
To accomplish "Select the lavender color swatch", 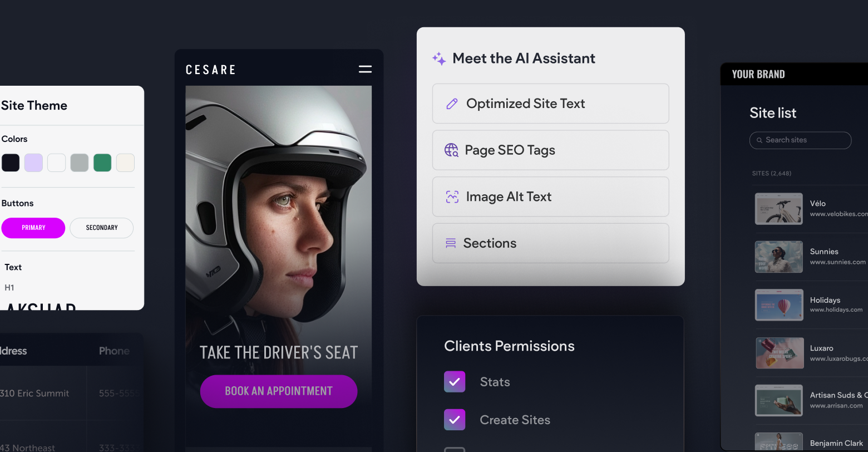I will [33, 163].
